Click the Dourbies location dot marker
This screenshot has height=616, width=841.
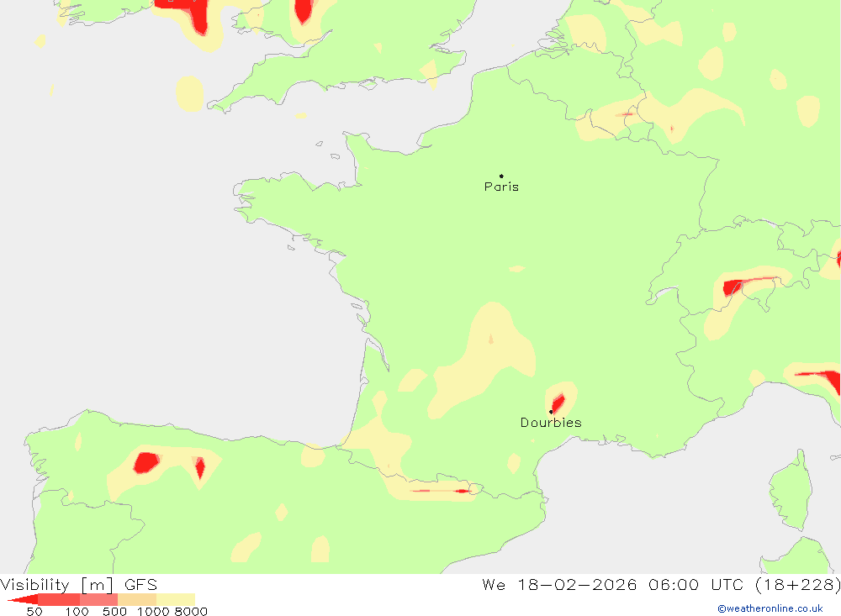[551, 412]
